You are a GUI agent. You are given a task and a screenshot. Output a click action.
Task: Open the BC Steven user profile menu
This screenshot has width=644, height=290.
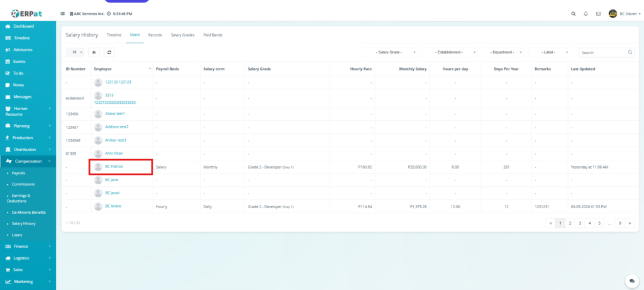click(x=625, y=13)
